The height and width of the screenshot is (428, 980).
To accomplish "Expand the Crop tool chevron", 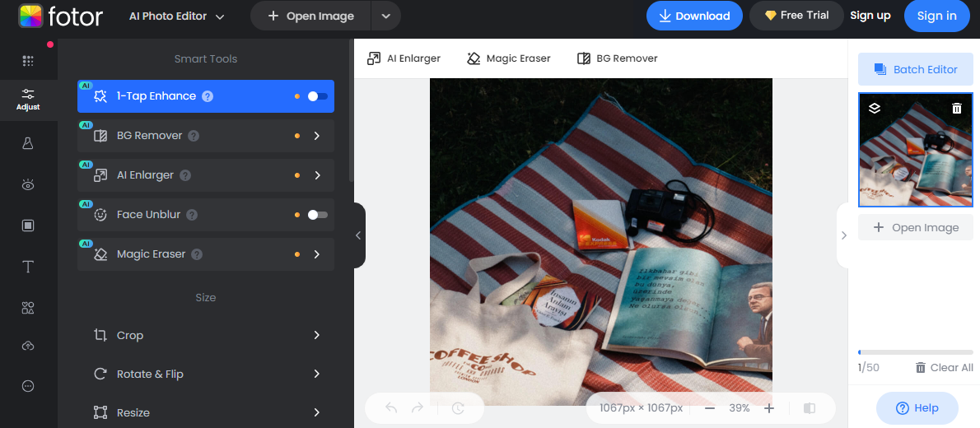I will 317,335.
